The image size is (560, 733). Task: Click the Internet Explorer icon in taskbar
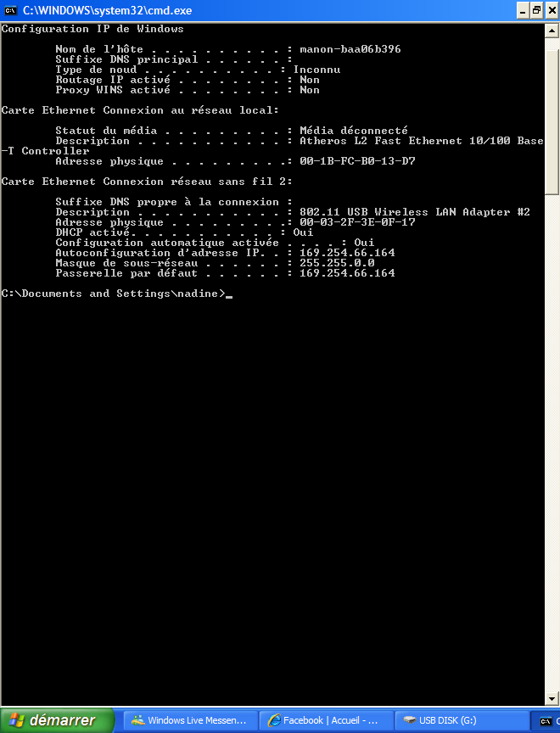[x=274, y=720]
